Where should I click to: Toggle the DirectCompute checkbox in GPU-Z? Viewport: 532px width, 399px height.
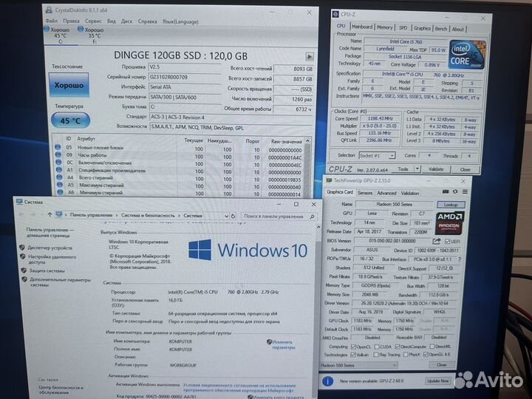pyautogui.click(x=398, y=347)
